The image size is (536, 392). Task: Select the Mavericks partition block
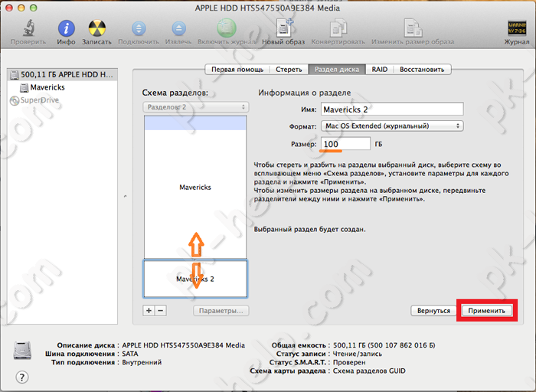195,188
